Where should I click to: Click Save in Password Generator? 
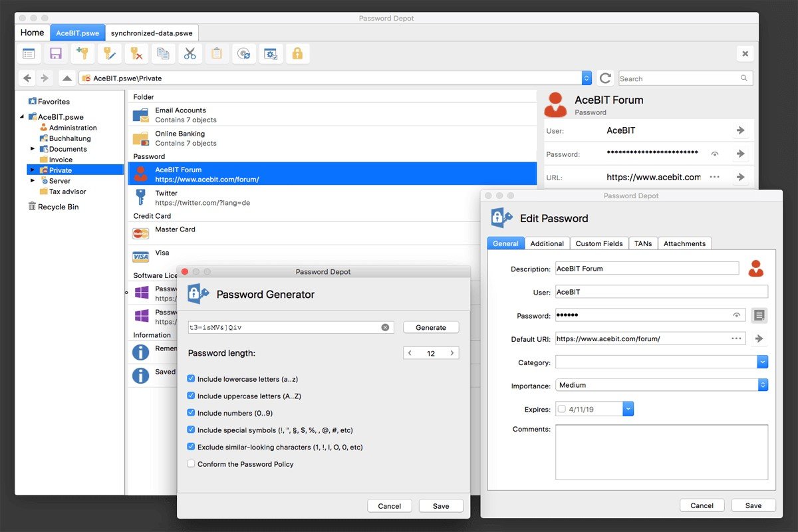tap(441, 506)
